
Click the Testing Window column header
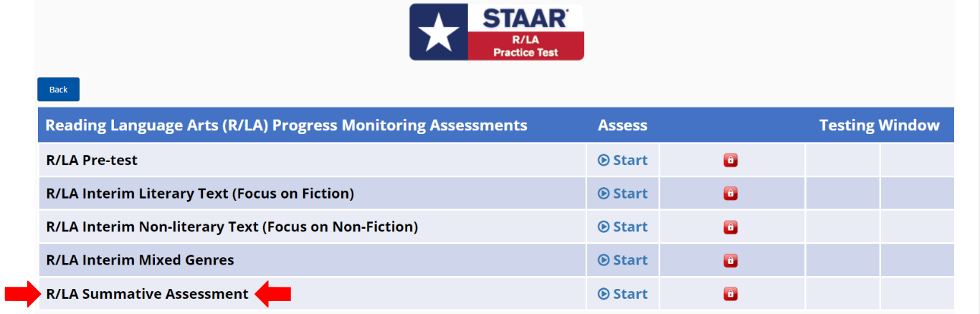879,125
